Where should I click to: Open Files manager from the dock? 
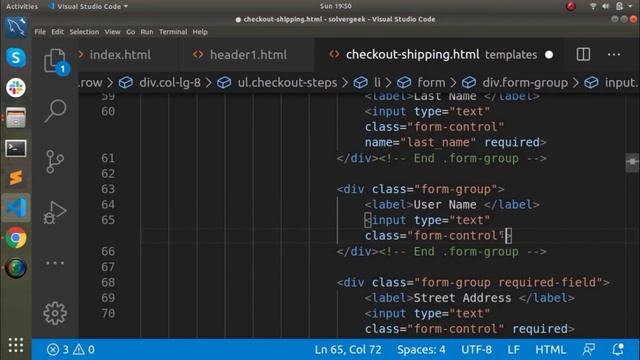pyautogui.click(x=16, y=118)
